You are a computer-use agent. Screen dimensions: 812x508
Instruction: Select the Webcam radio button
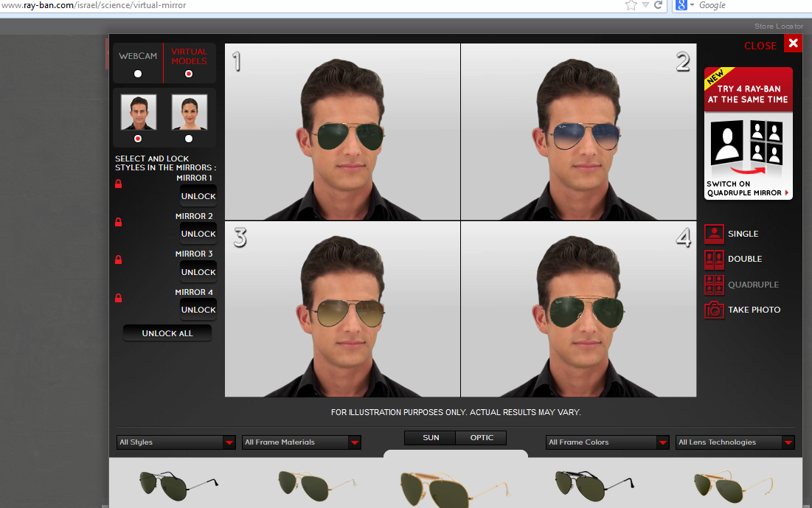(138, 74)
